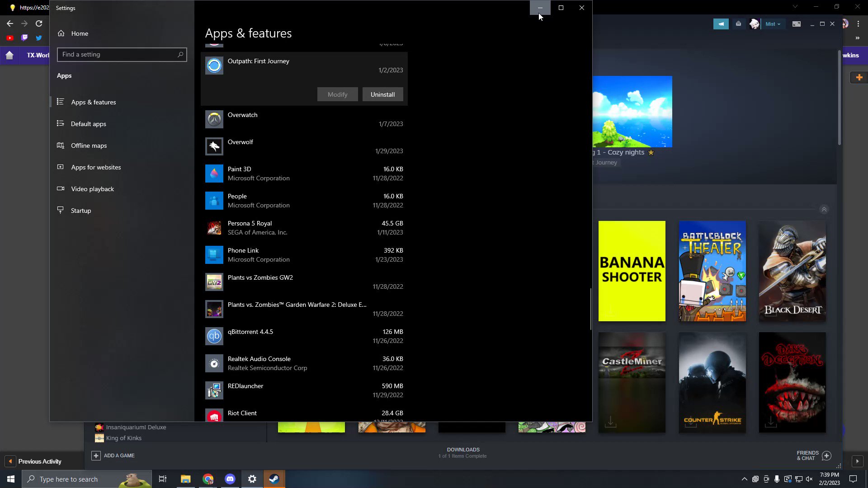This screenshot has height=488, width=868.
Task: Click the Apps list scrollbar thumb
Action: click(590, 310)
